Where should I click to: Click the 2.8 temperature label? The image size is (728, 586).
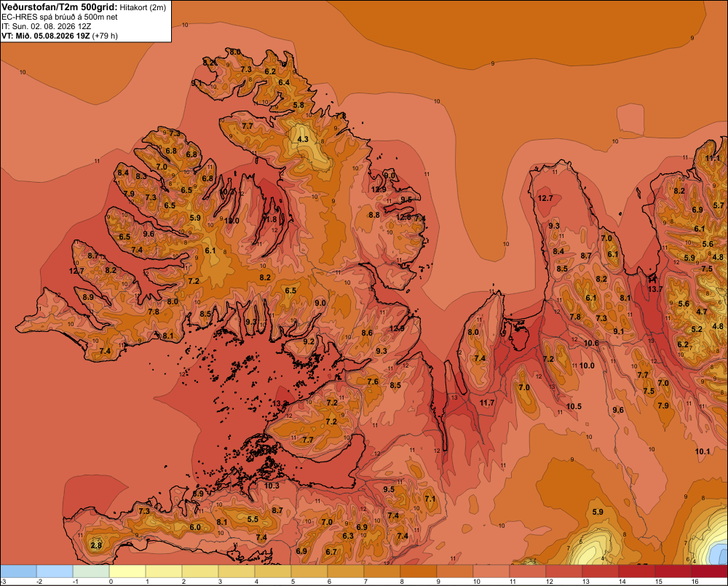(96, 545)
